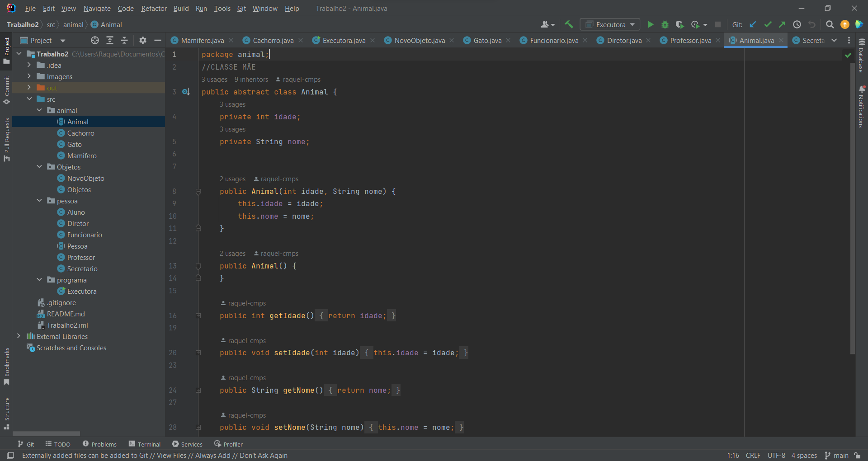Viewport: 868px width, 461px height.
Task: Open Search Everywhere magnifier
Action: pos(830,24)
